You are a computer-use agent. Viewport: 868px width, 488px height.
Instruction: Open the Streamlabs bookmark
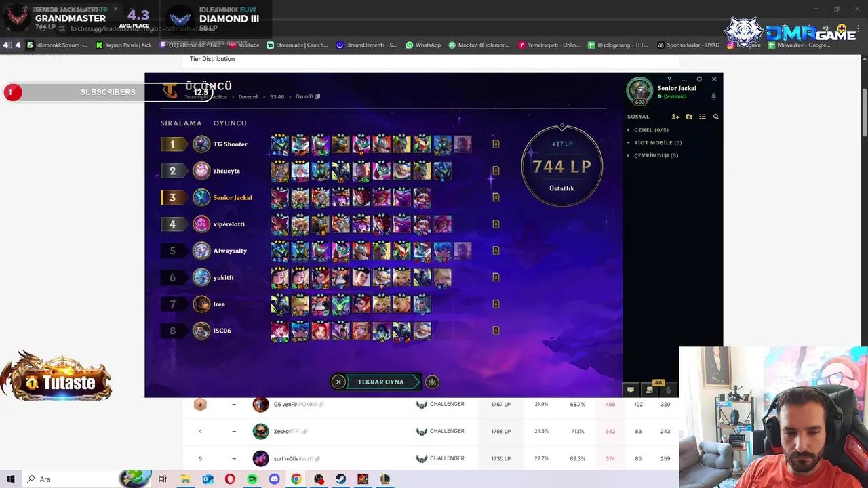click(298, 45)
